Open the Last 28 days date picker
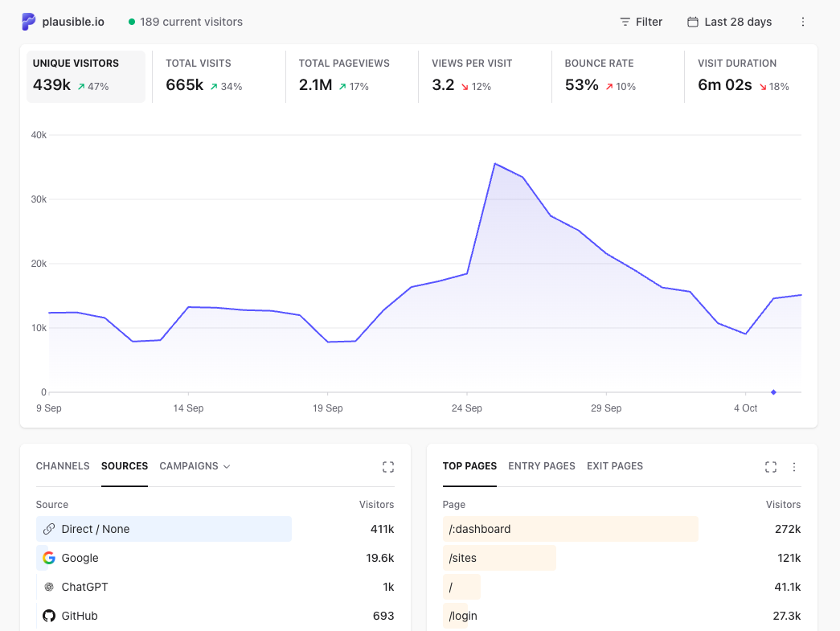This screenshot has width=840, height=631. click(x=729, y=22)
